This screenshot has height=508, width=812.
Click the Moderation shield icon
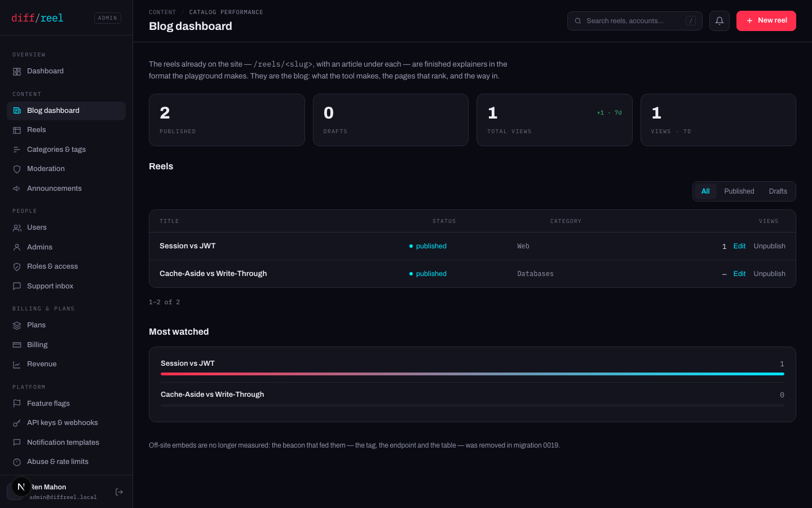(17, 169)
